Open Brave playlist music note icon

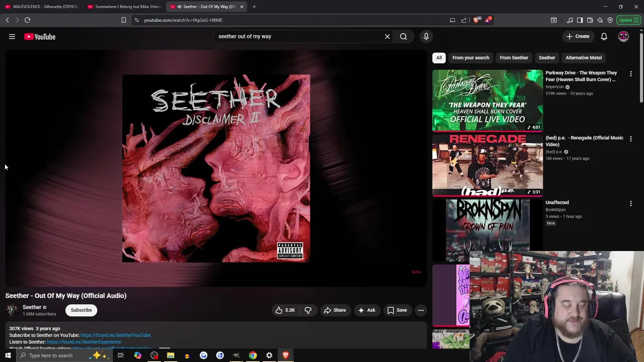[570, 20]
